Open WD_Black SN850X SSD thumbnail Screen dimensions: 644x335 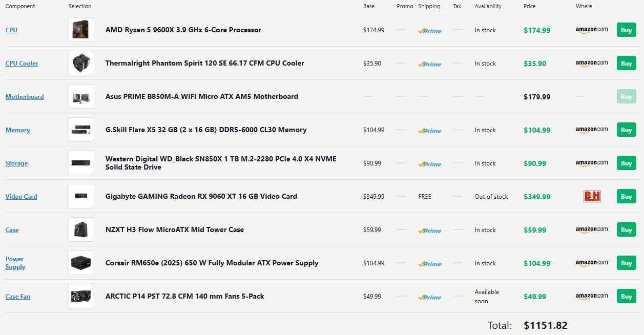click(81, 163)
